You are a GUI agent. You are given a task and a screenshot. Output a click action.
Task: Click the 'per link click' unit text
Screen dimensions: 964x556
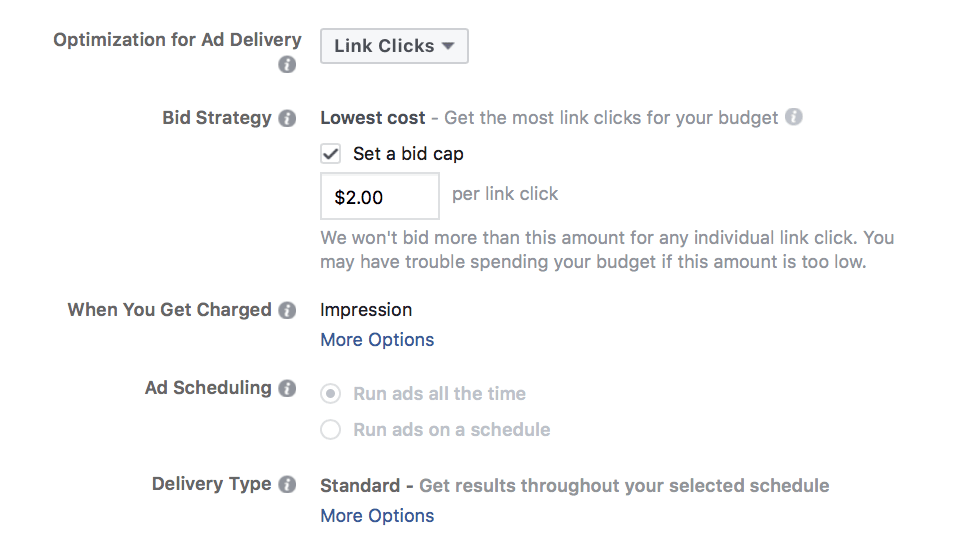(505, 194)
